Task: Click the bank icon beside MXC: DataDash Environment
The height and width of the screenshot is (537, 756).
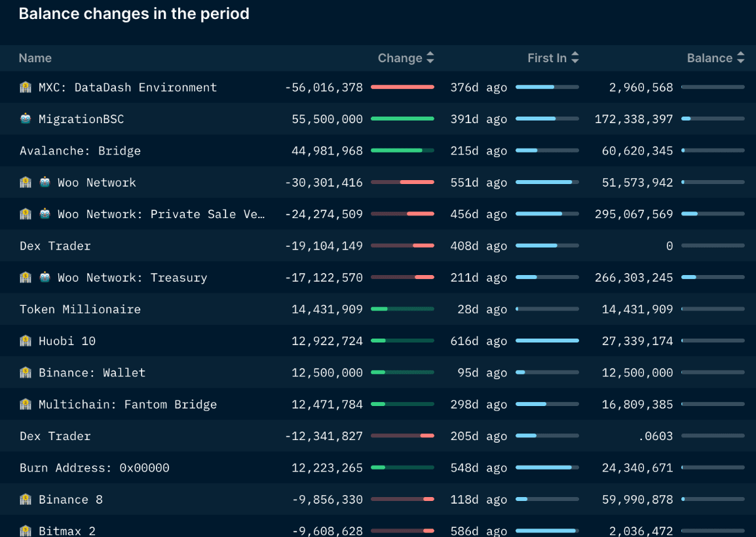Action: (x=26, y=87)
